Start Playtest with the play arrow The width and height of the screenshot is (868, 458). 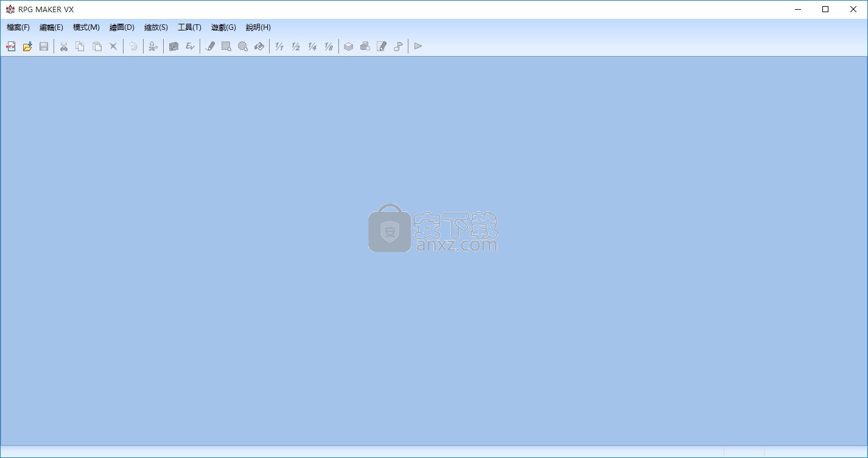(x=418, y=46)
